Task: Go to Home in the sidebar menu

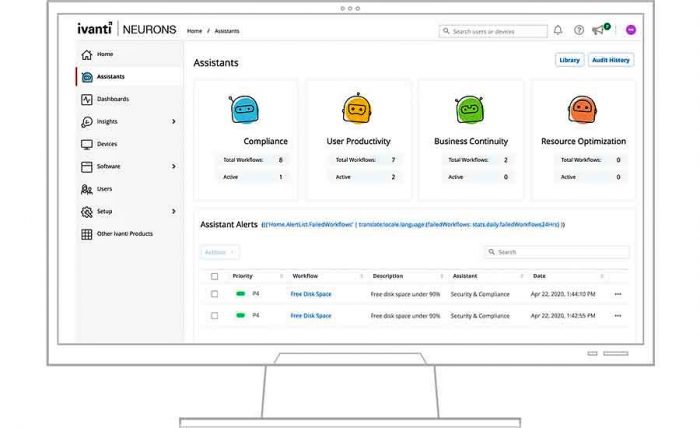Action: pyautogui.click(x=105, y=54)
